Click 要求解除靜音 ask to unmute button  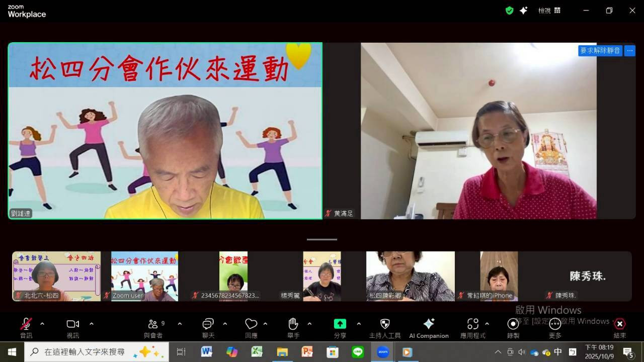[x=600, y=51]
